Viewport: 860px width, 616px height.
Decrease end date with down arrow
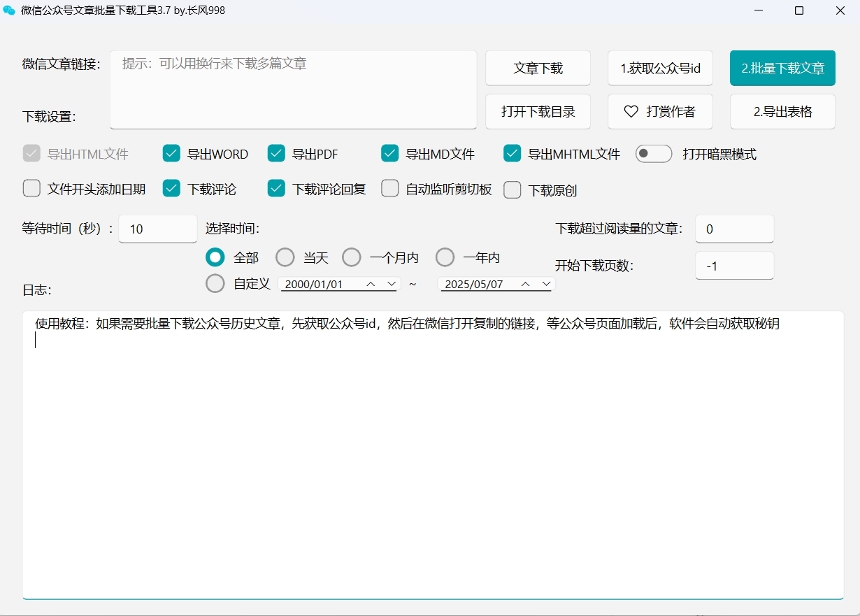(x=545, y=284)
